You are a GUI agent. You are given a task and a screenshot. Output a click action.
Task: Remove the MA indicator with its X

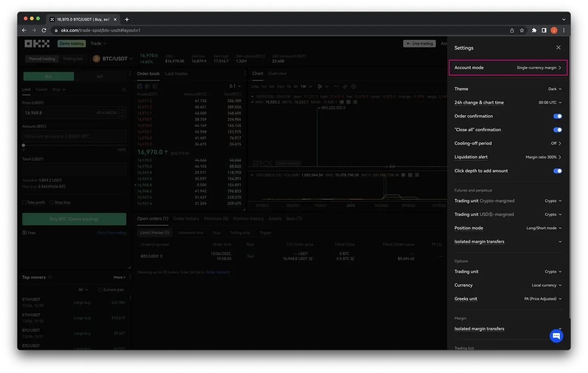pos(355,102)
